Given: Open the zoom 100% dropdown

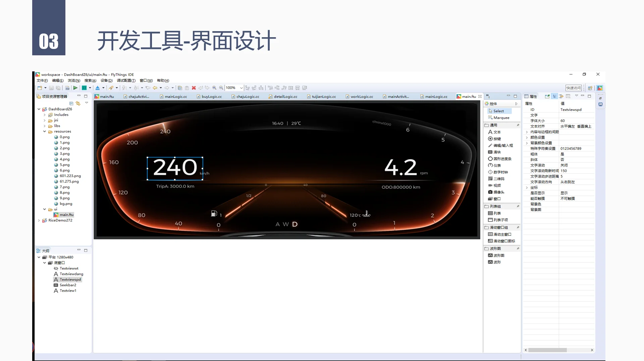Looking at the screenshot, I should (x=241, y=88).
